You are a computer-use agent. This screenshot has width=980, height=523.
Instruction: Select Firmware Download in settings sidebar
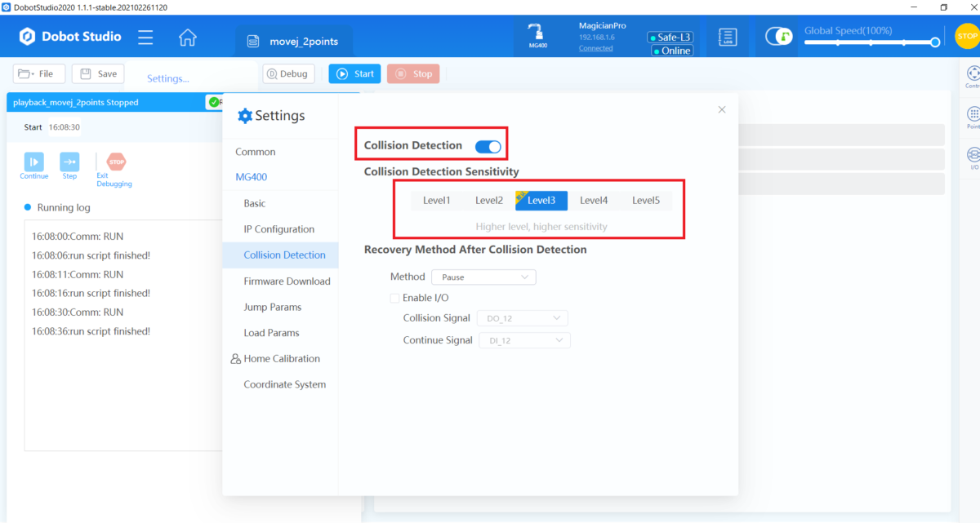[x=287, y=281]
